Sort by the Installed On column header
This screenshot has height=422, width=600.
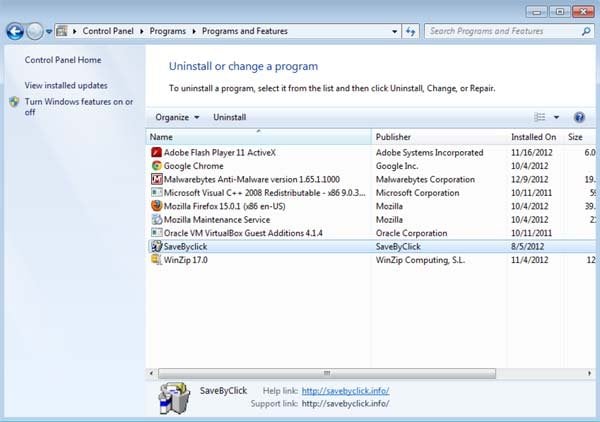pos(534,137)
